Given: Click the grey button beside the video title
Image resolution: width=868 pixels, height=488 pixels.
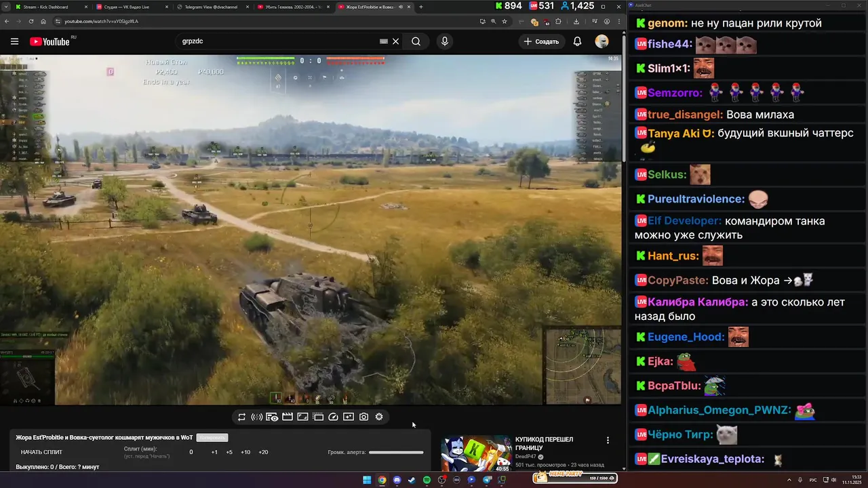Looking at the screenshot, I should click(212, 438).
